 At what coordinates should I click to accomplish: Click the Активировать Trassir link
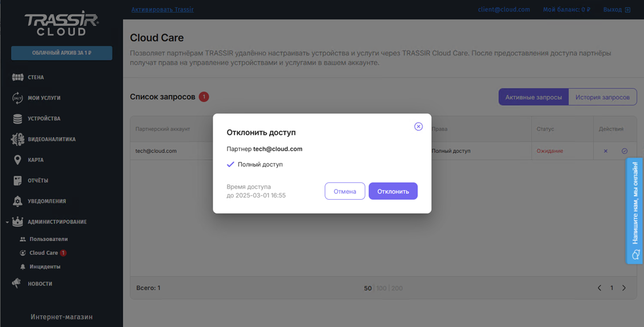(162, 10)
